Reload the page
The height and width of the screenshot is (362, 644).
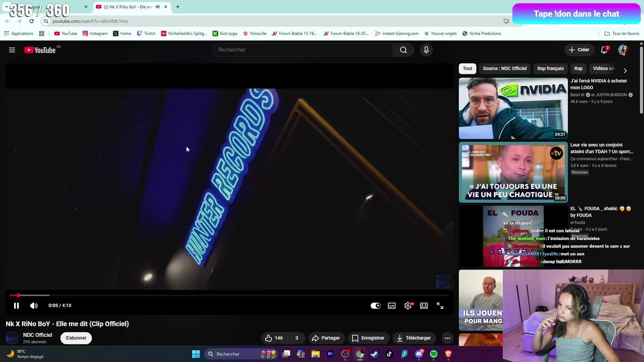click(31, 21)
